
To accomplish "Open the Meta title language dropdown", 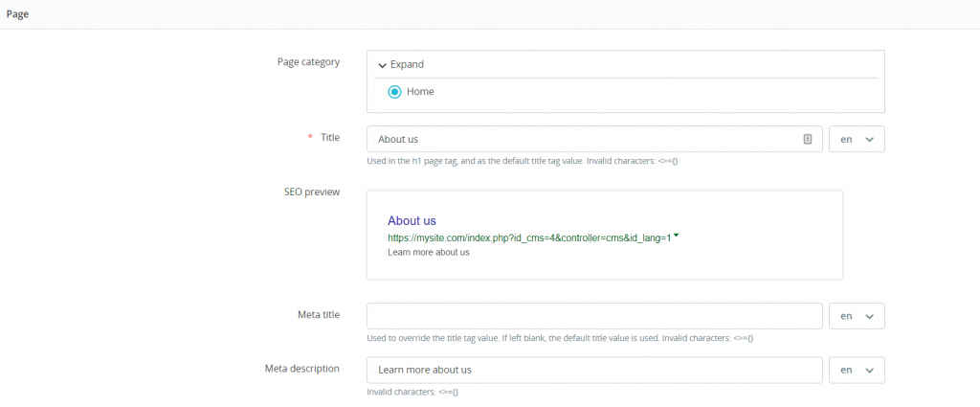I will [x=857, y=316].
